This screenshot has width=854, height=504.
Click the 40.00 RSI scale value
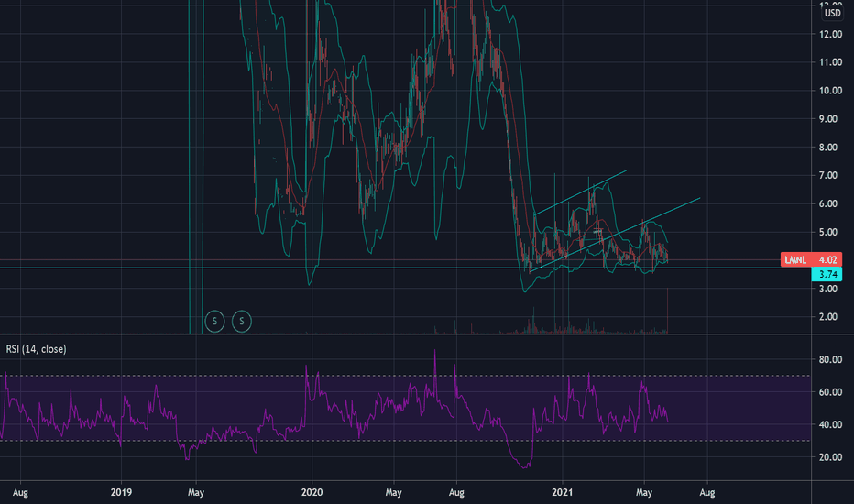click(830, 425)
